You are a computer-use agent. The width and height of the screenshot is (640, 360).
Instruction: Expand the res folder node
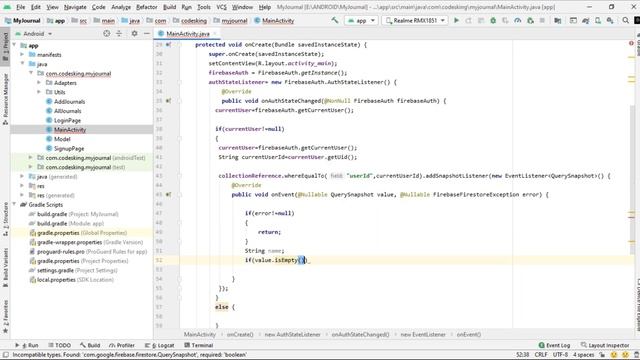23,186
